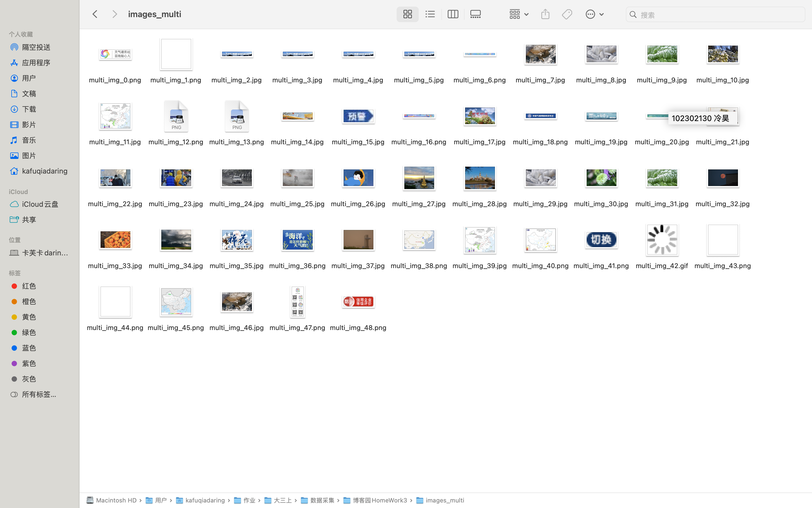The width and height of the screenshot is (812, 508).
Task: Select the blue (蓝色) tag
Action: [x=29, y=348]
